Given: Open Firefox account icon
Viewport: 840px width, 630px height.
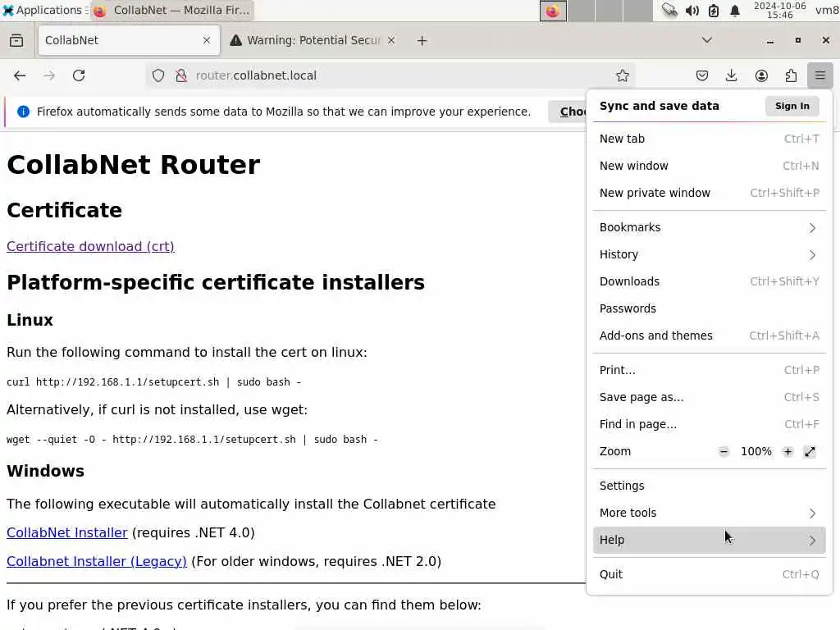Looking at the screenshot, I should tap(761, 75).
